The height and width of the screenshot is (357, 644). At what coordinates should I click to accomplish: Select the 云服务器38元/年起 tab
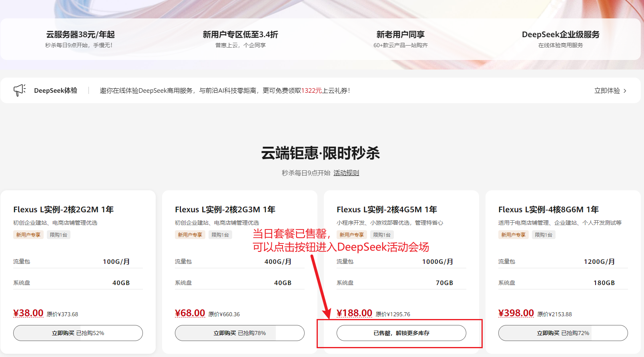[x=80, y=39]
